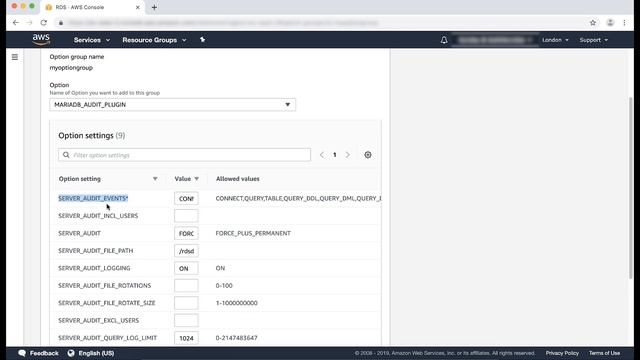
Task: Edit the SERVER_AUDIT_FILE_PATH value field
Action: [x=186, y=251]
